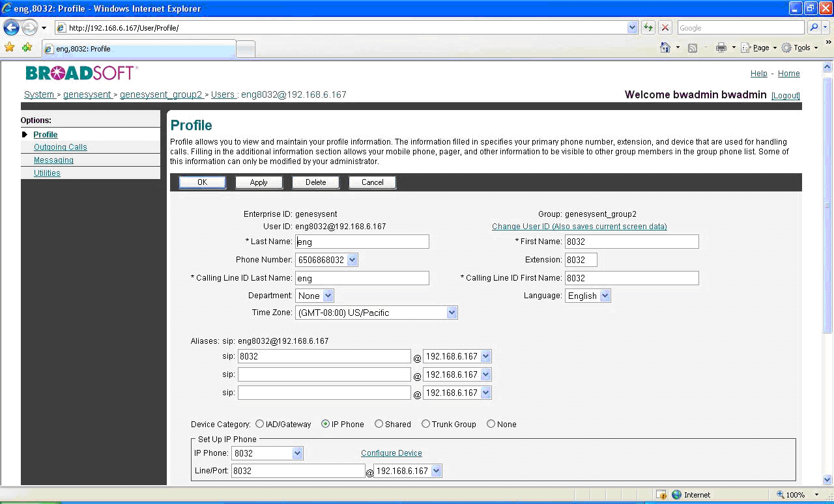Image resolution: width=834 pixels, height=504 pixels.
Task: Go to Messaging in Options menu
Action: coord(53,160)
